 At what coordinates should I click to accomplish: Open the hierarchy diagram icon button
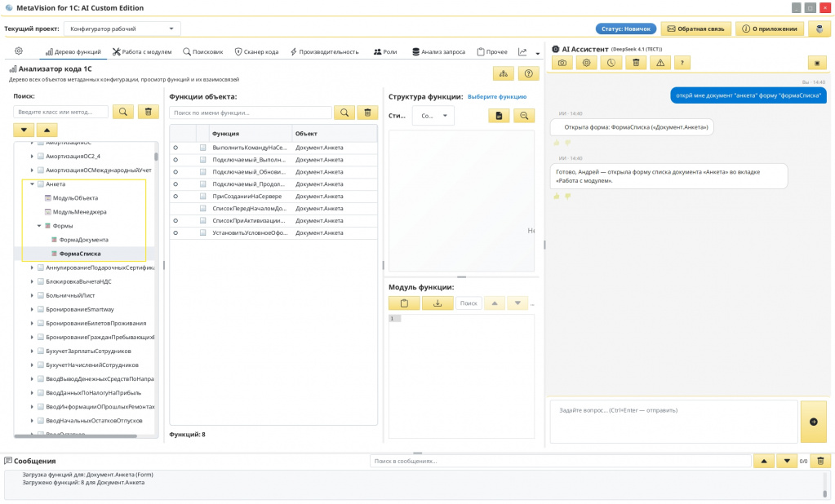tap(504, 73)
